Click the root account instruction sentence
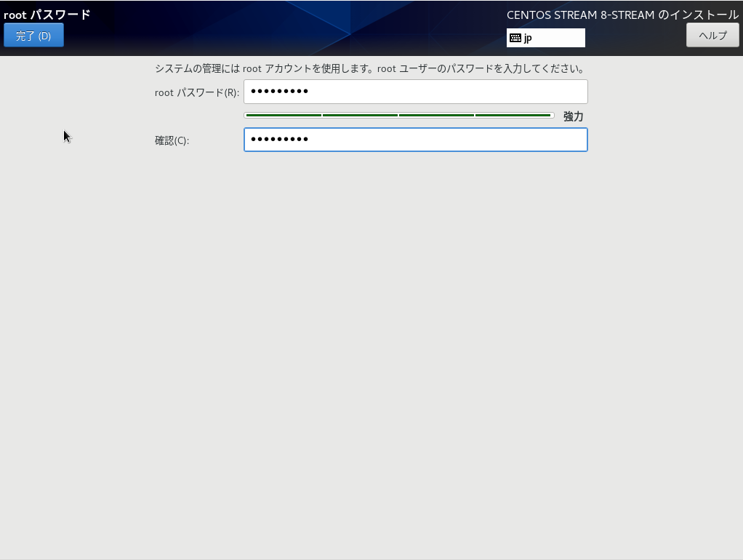743x560 pixels. (x=371, y=69)
